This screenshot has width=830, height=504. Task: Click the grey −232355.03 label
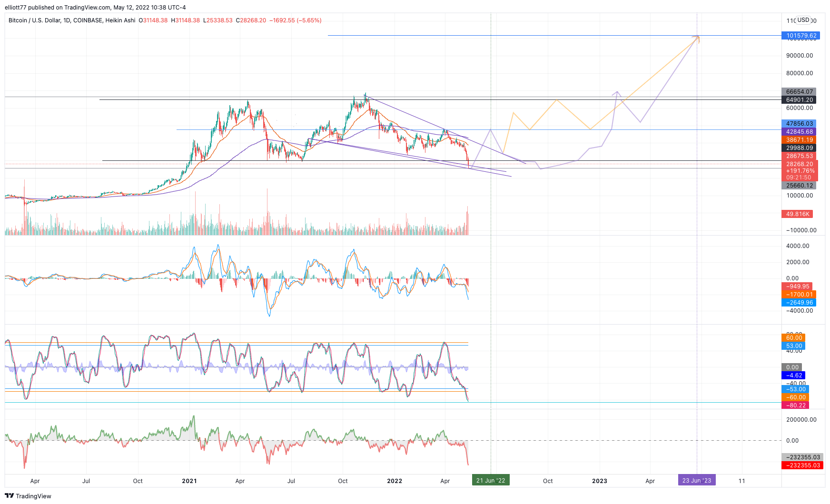pyautogui.click(x=802, y=457)
